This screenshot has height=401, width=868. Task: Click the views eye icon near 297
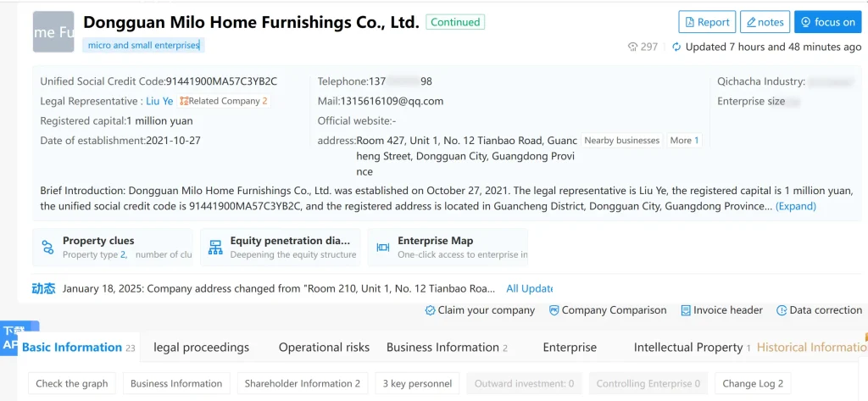click(632, 47)
